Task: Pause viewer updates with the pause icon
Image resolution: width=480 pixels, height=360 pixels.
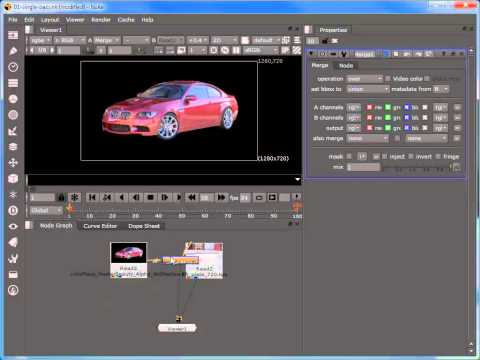Action: click(236, 50)
